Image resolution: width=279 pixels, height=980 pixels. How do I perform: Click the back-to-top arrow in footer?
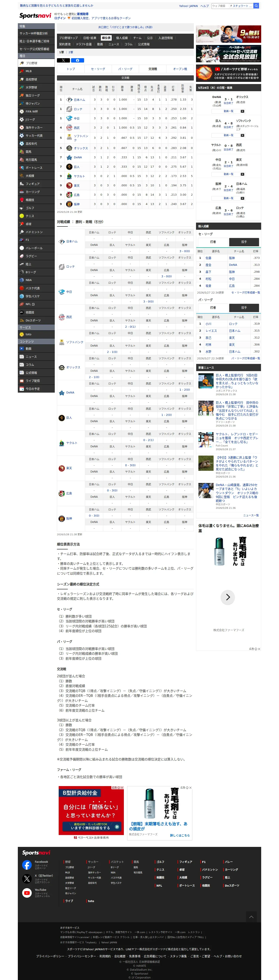point(251,917)
